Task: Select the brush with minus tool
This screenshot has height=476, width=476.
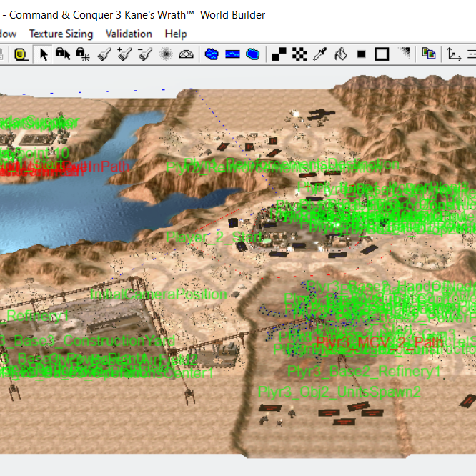Action: [x=145, y=54]
